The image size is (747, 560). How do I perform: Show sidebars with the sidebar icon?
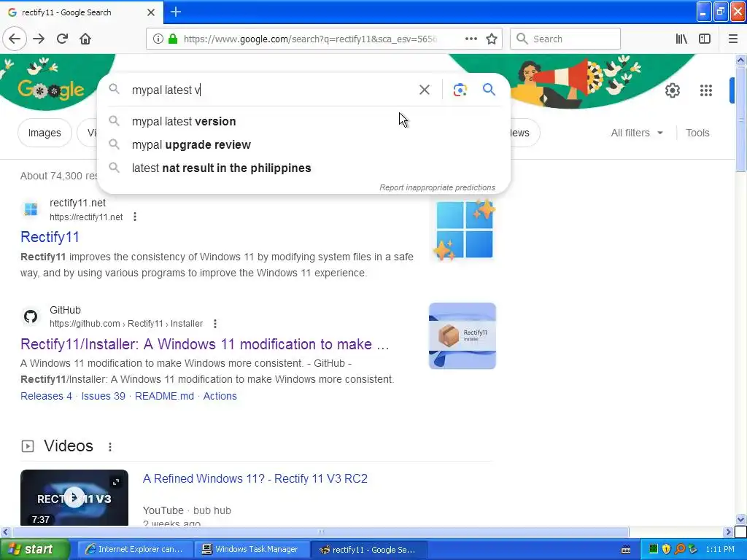[705, 39]
